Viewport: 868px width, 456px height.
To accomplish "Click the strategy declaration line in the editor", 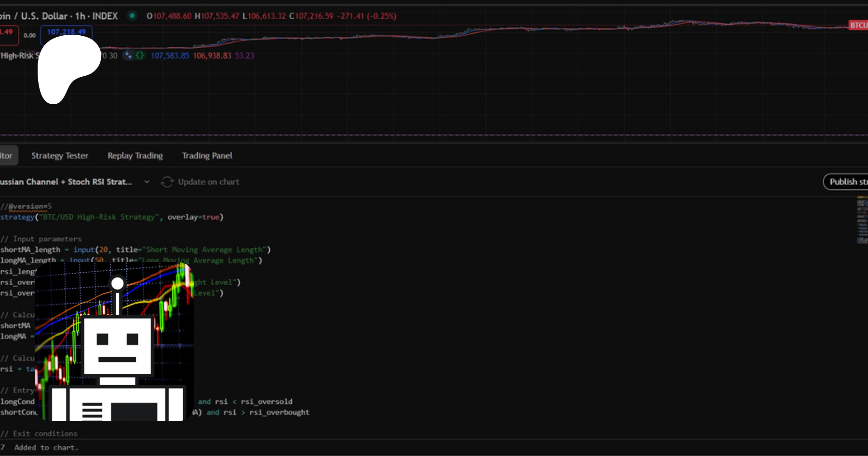I will [x=111, y=217].
